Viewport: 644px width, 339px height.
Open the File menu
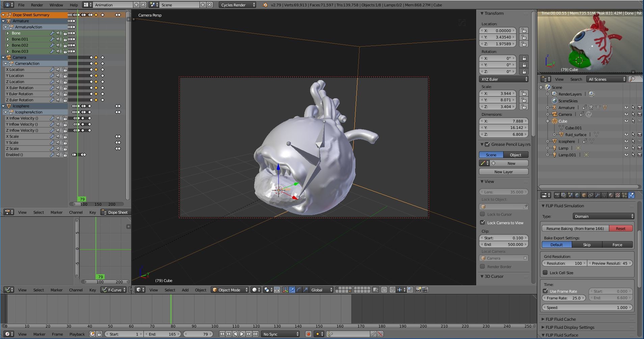pos(21,5)
